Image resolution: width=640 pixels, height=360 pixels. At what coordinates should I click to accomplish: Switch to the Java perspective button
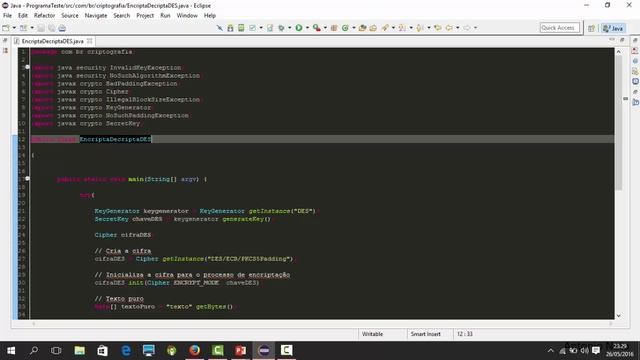coord(613,28)
